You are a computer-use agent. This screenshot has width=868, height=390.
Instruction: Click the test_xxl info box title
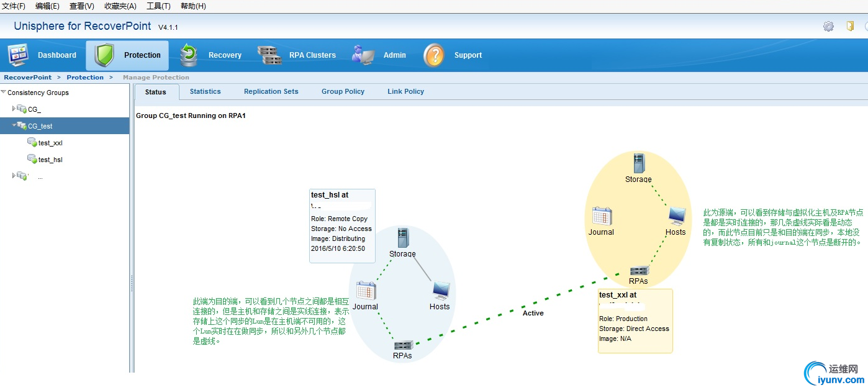point(617,295)
